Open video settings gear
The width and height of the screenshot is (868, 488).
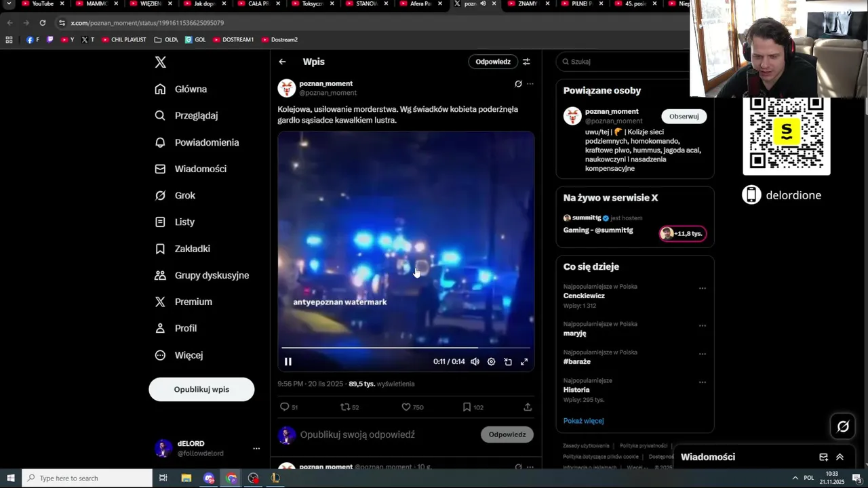pyautogui.click(x=491, y=362)
